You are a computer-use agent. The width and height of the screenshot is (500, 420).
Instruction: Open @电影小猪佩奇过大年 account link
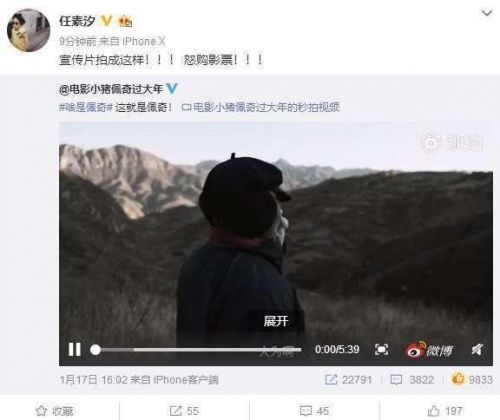click(x=111, y=89)
